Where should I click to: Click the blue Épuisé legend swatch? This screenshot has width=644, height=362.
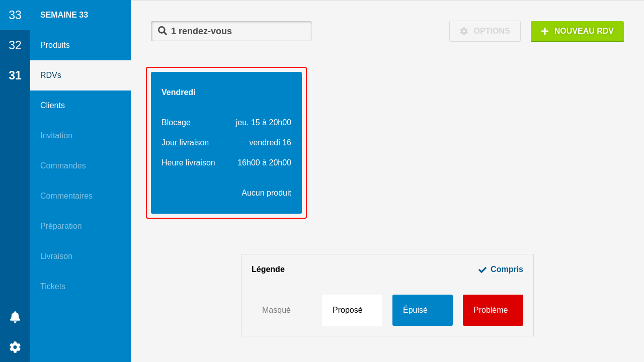422,310
